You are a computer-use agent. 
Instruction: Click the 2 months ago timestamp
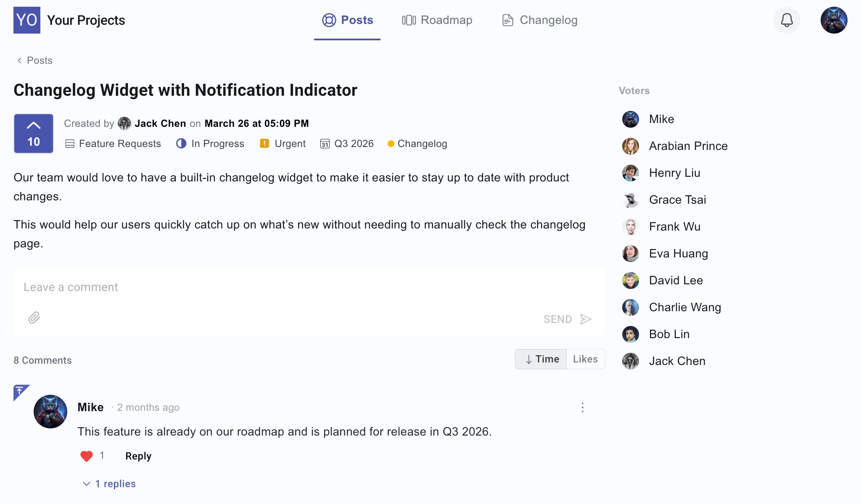coord(148,407)
